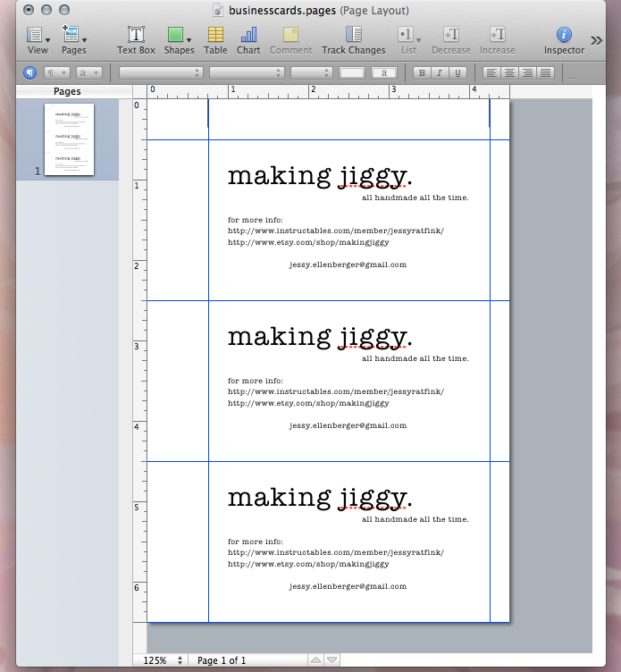621x672 pixels.
Task: Open the Shapes menu
Action: 179,41
